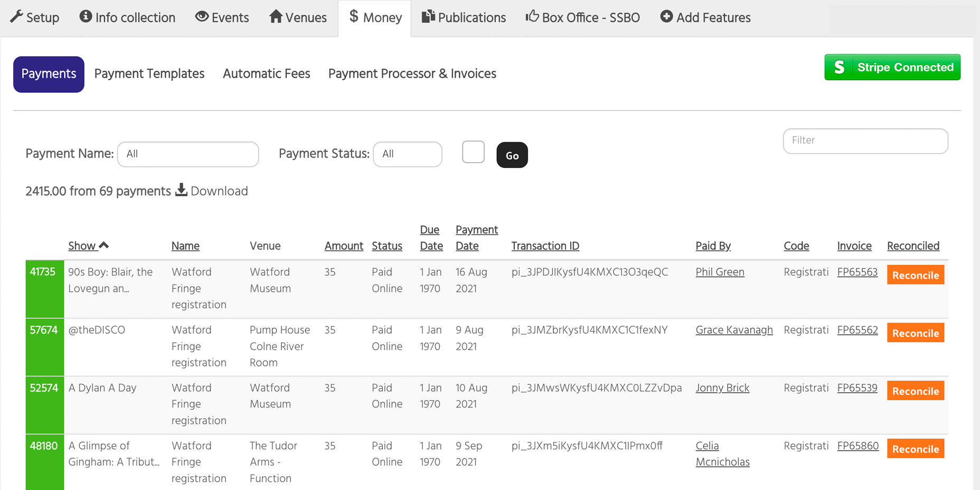Sort by Transaction ID column header
980x490 pixels.
point(545,246)
